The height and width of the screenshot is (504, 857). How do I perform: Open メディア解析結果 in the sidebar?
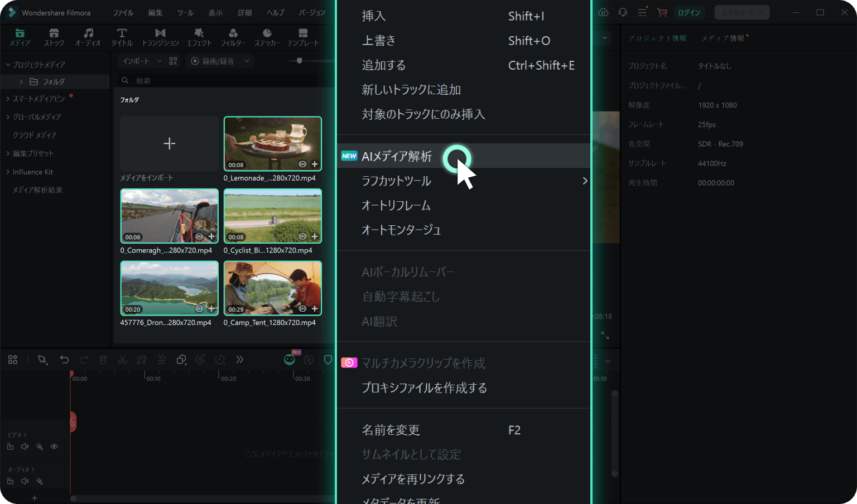pyautogui.click(x=37, y=190)
